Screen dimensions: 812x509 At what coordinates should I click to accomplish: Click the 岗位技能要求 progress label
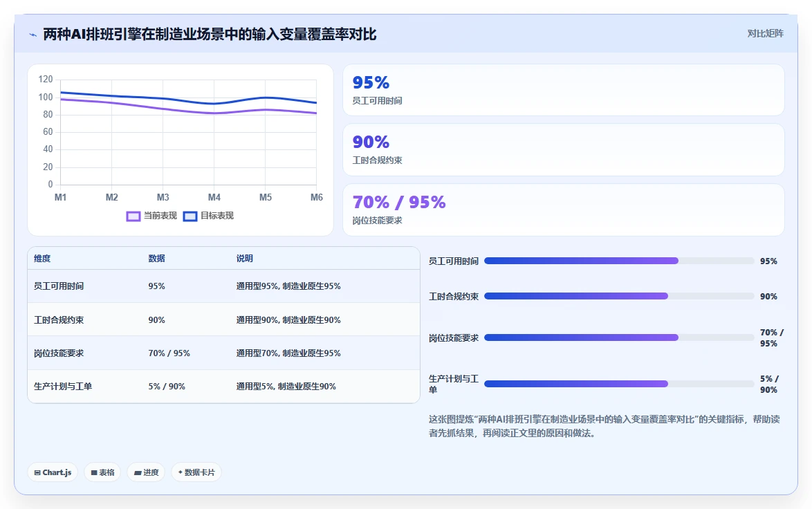[454, 337]
